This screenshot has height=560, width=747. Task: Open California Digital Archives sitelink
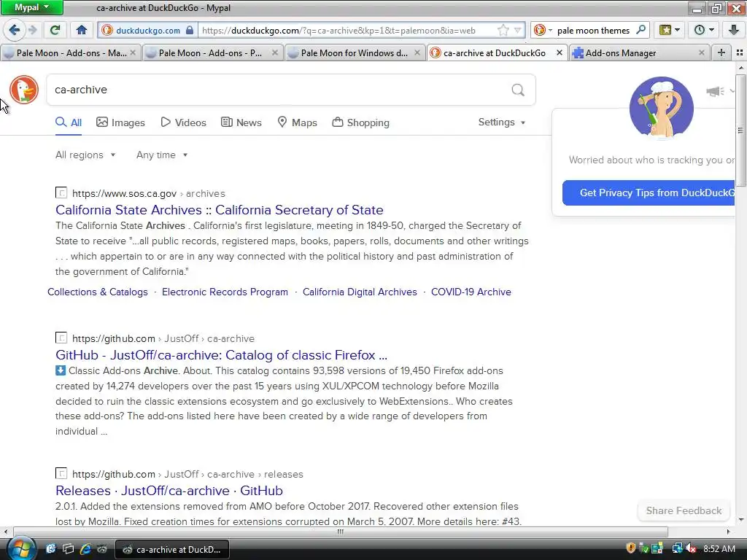click(360, 292)
